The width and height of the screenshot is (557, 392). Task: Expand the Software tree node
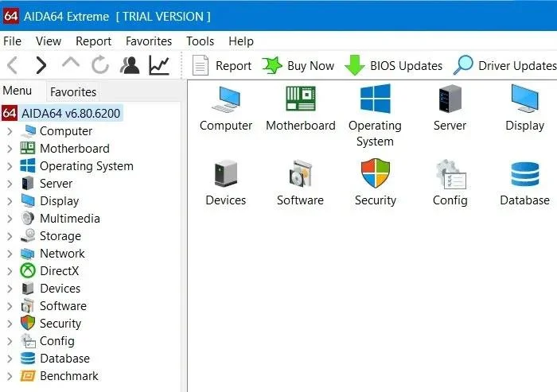10,306
